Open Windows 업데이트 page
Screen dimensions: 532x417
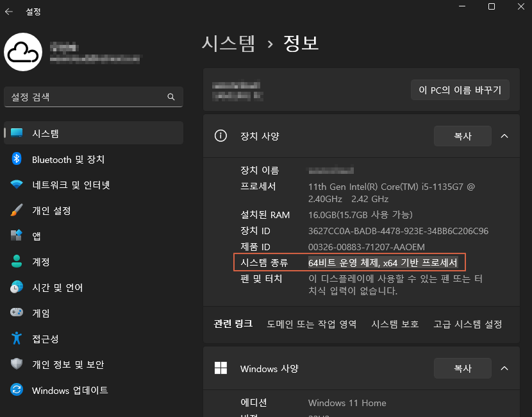[x=94, y=390]
